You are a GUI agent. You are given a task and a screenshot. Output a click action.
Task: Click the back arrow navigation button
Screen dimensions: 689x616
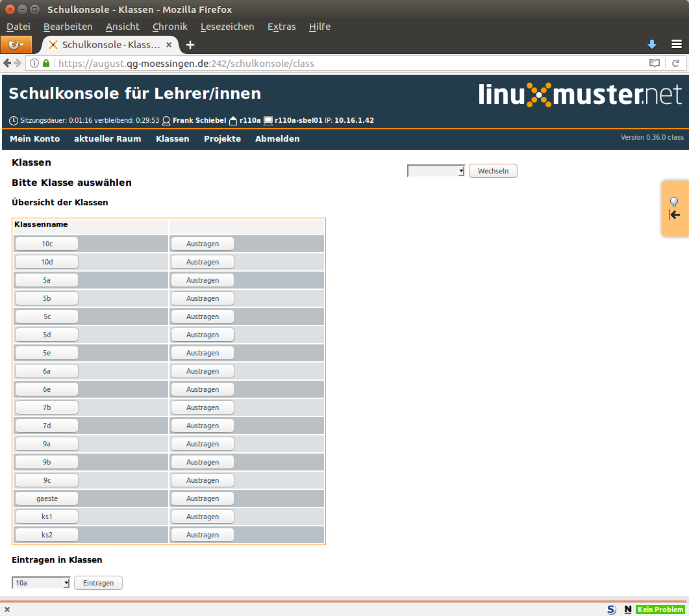(x=7, y=63)
